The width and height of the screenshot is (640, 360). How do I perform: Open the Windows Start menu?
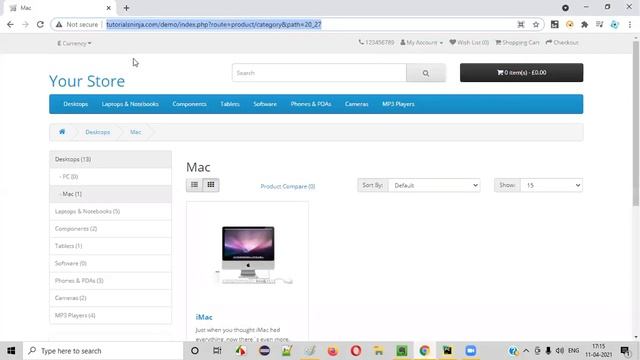tap(11, 351)
